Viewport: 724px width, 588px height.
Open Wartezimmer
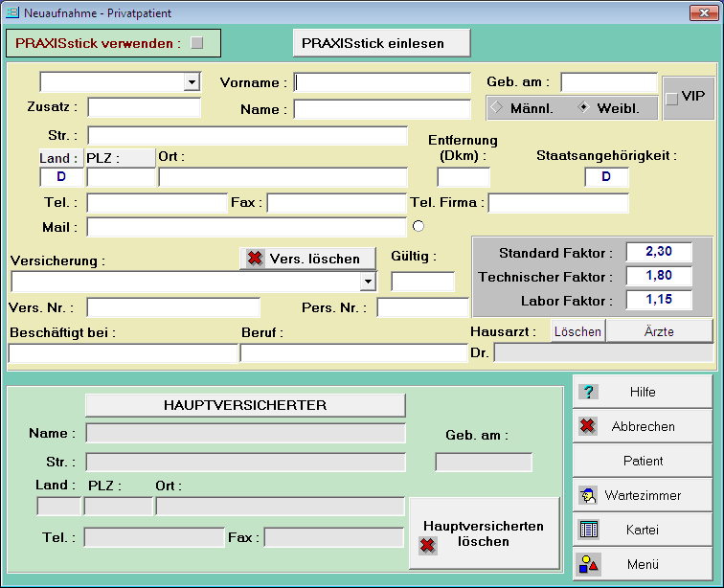pyautogui.click(x=643, y=495)
